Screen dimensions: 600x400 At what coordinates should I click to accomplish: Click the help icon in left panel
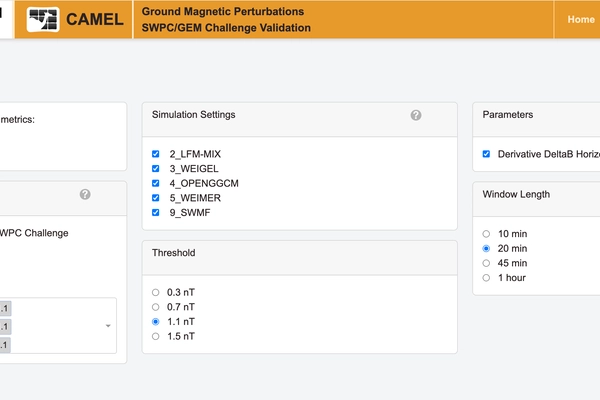(85, 194)
